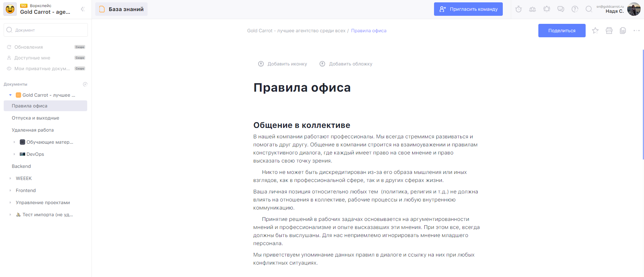Expand the WEEEK documents section
Viewport: 644px width, 277px height.
coord(10,178)
